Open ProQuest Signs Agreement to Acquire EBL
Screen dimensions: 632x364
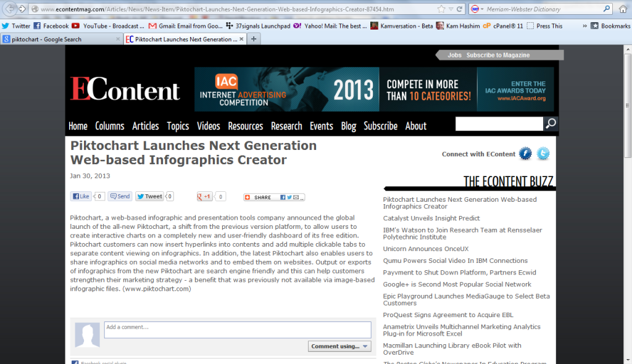click(x=448, y=315)
